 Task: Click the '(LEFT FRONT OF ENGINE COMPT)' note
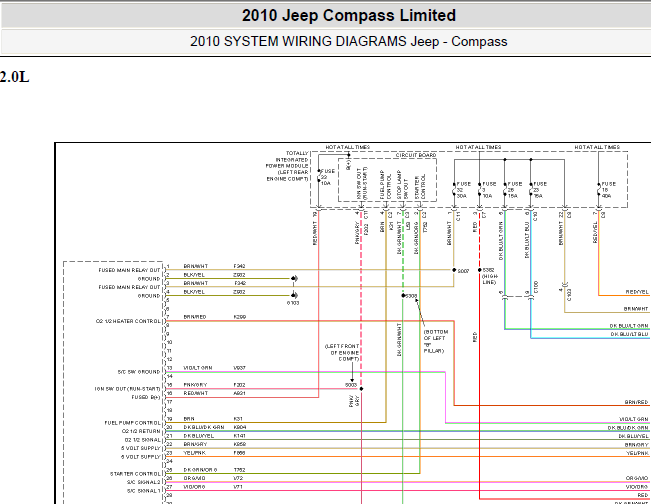342,352
